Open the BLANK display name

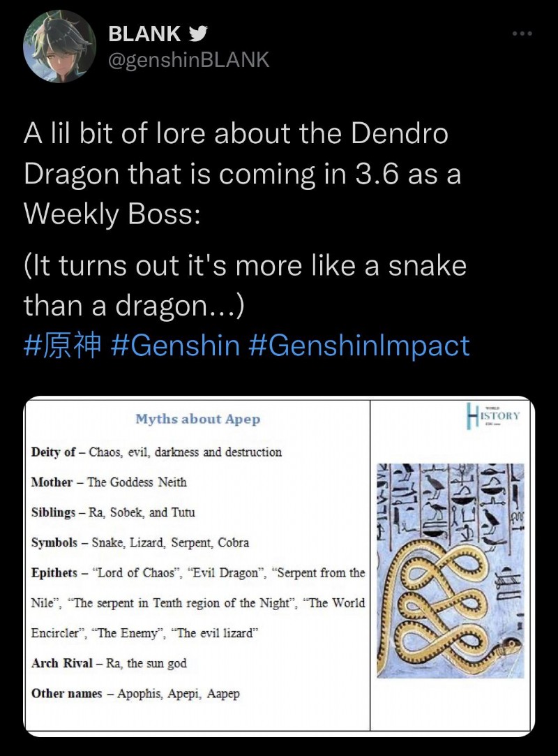point(144,34)
